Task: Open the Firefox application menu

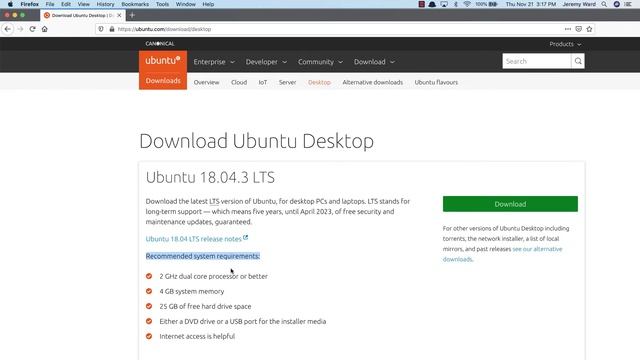Action: coord(29,4)
